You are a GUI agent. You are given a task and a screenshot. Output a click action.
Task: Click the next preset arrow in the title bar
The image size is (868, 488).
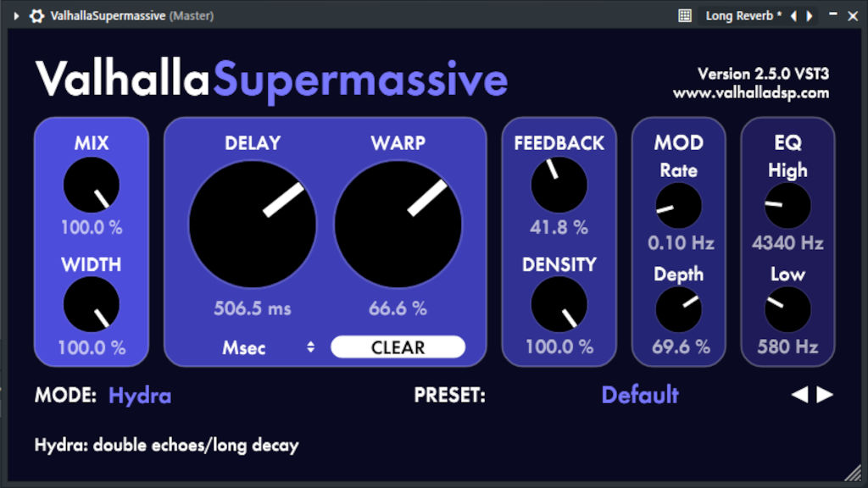[810, 15]
